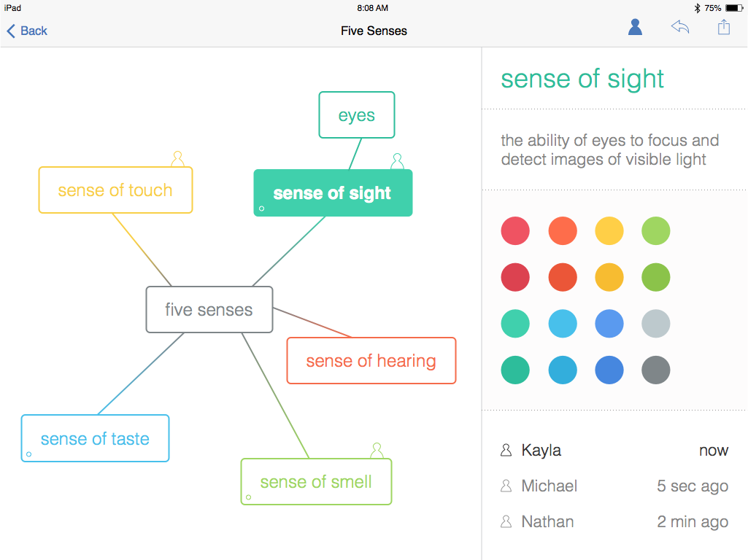
Task: Select Michael in the collaborator list
Action: 614,486
